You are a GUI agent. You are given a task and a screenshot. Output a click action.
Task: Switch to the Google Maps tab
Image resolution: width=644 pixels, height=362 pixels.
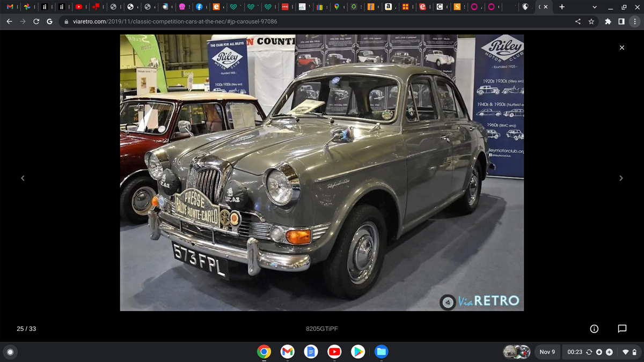[336, 7]
